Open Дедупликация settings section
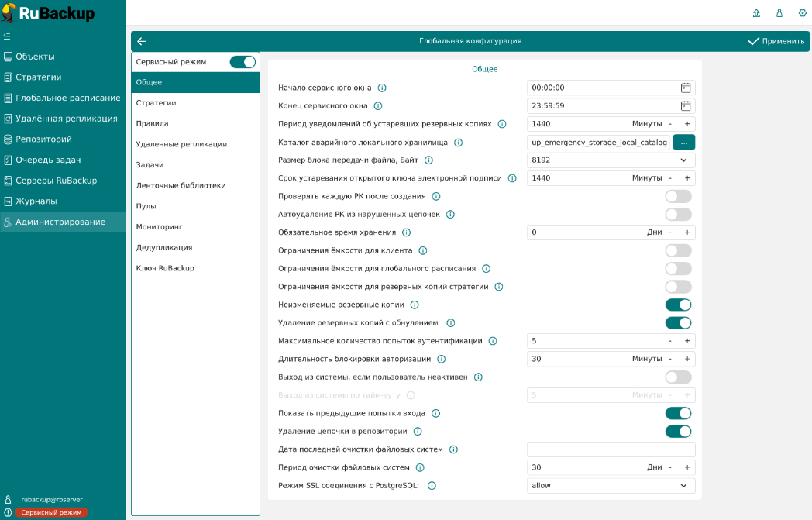This screenshot has width=812, height=520. pyautogui.click(x=164, y=247)
